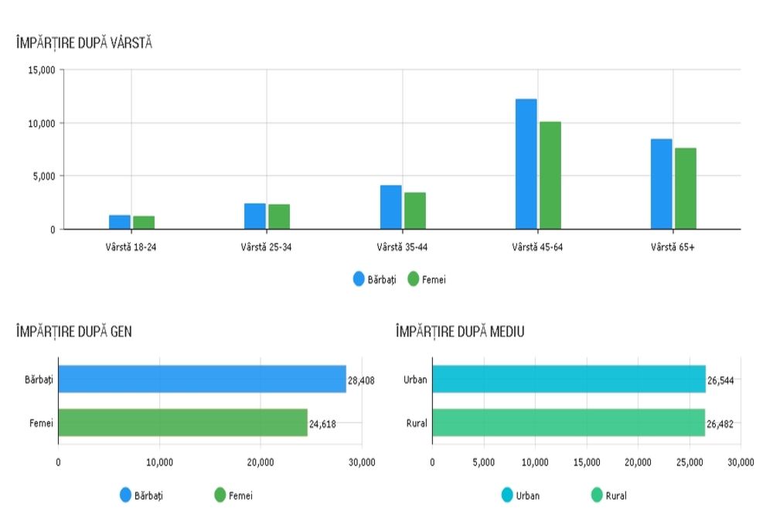The image size is (773, 532).
Task: Select the Rural horizontal bar
Action: click(568, 423)
